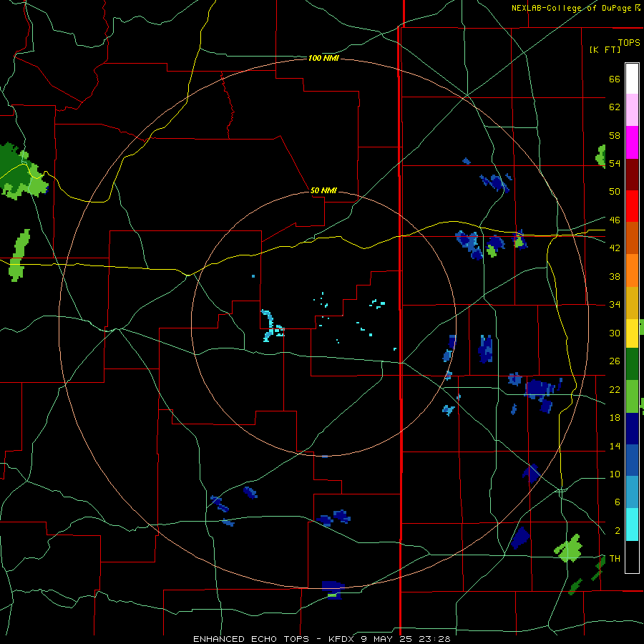Viewport: 644px width, 644px height.
Task: Select the '18' scale label
Action: tap(615, 418)
